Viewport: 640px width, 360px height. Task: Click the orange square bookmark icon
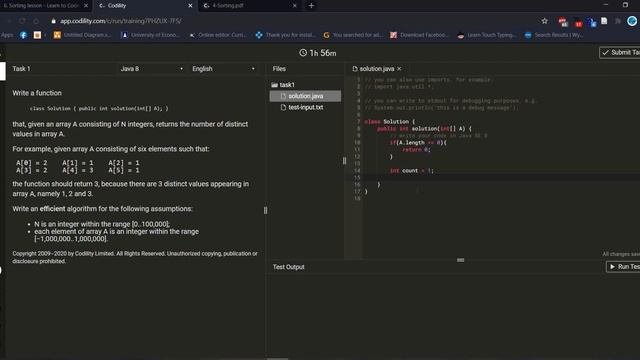click(x=37, y=35)
